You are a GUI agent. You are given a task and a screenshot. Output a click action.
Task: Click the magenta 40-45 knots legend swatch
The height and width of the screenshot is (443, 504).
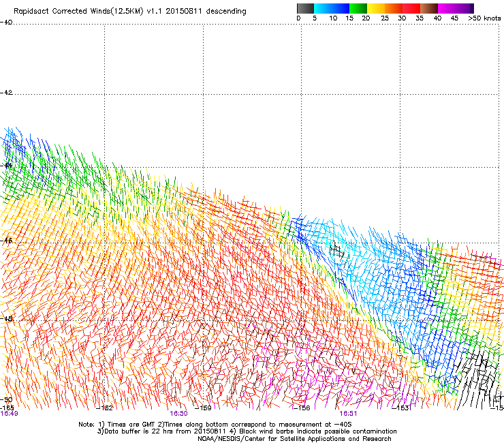click(x=447, y=8)
